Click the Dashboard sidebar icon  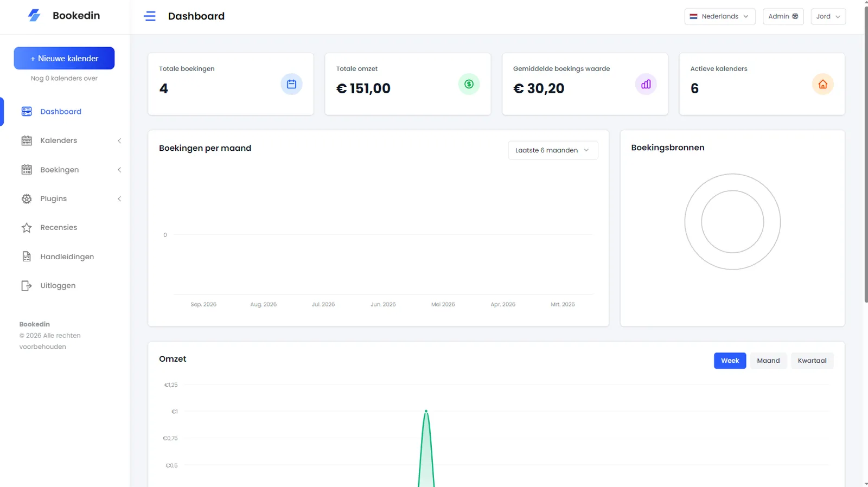tap(27, 111)
